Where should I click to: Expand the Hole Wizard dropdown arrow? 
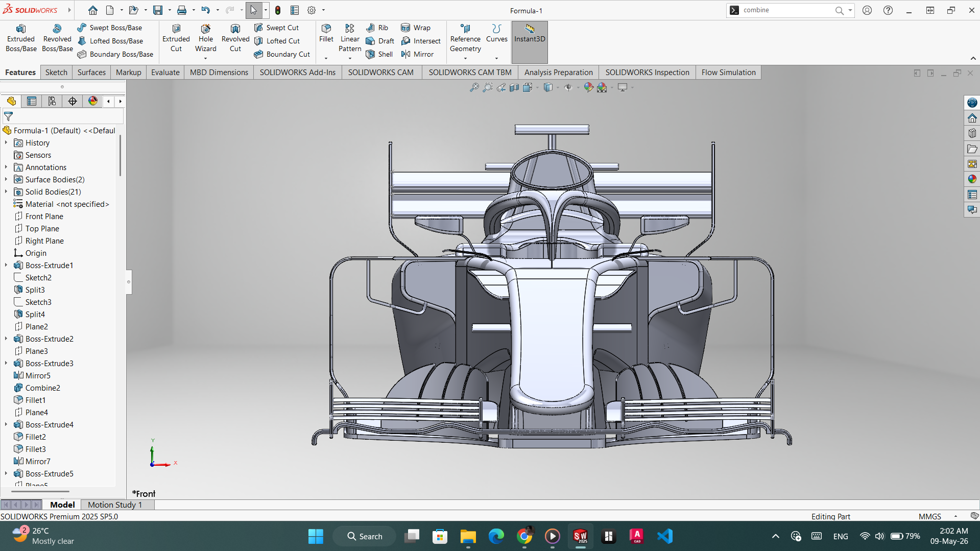205,58
